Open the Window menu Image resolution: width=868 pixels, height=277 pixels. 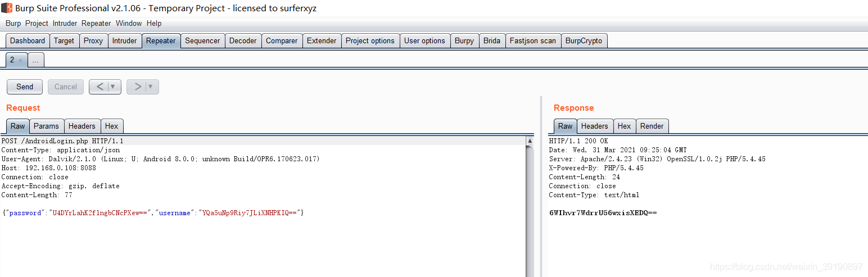[129, 23]
